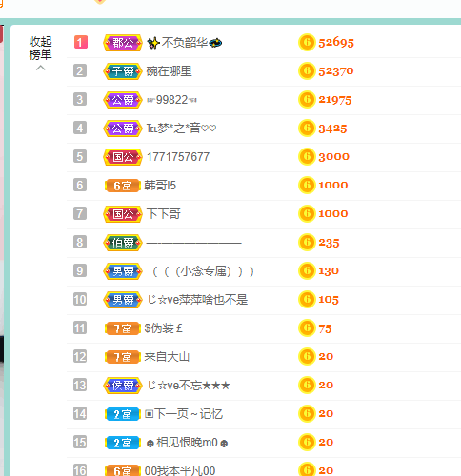Click the 郡公 badge of rank 1

click(123, 43)
